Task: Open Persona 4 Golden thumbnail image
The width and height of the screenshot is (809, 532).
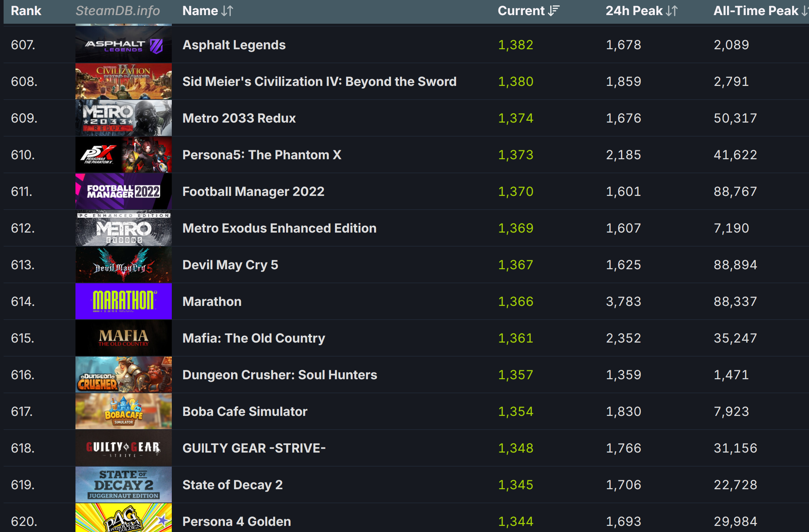Action: coord(124,518)
